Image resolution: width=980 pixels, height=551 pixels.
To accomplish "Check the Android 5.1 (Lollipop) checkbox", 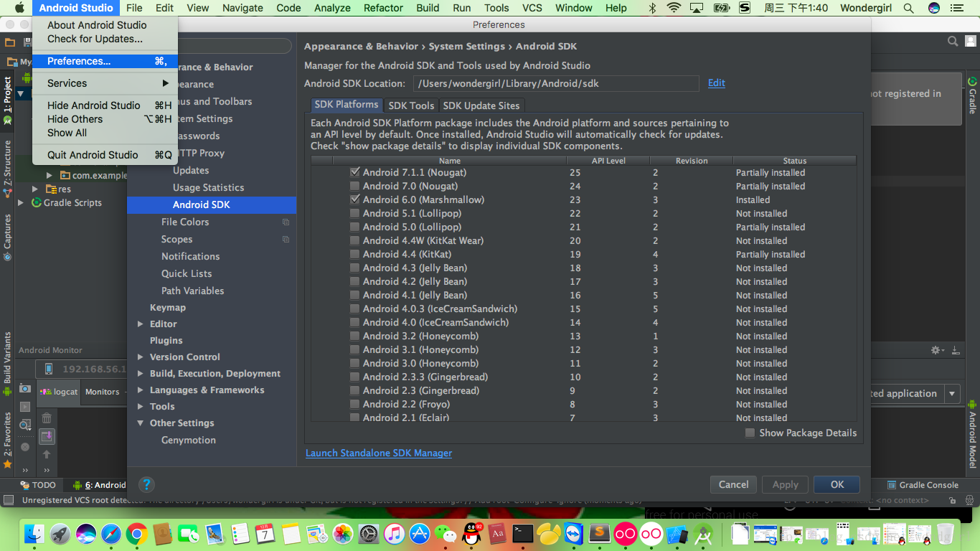I will tap(354, 213).
